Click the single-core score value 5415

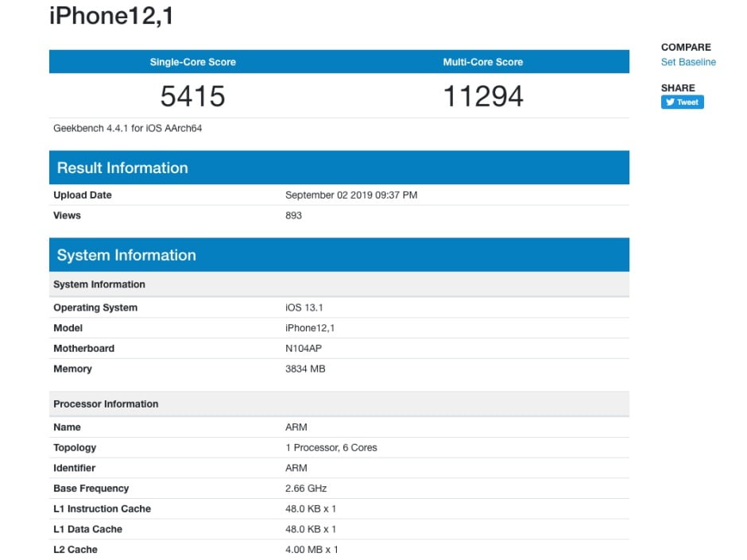pyautogui.click(x=193, y=96)
